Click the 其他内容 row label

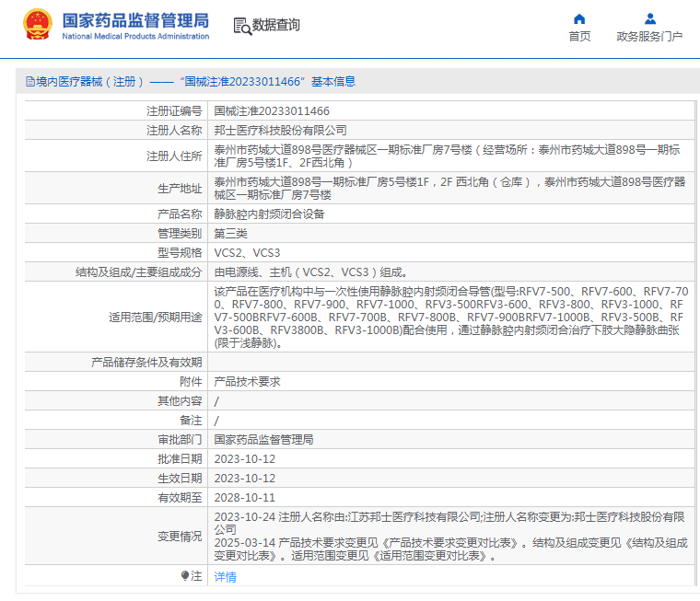(180, 401)
